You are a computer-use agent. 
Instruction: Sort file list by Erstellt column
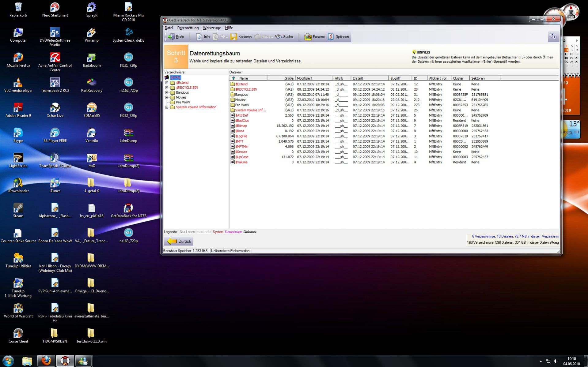click(370, 78)
